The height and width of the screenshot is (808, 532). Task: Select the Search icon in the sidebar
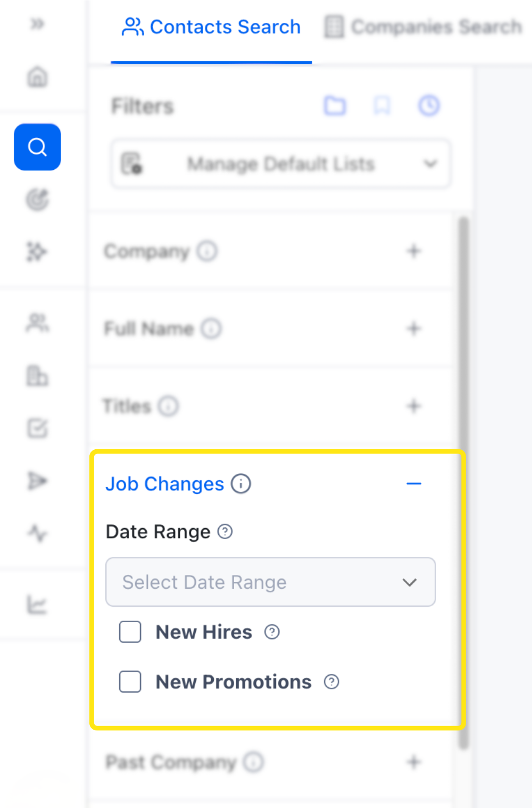point(37,147)
